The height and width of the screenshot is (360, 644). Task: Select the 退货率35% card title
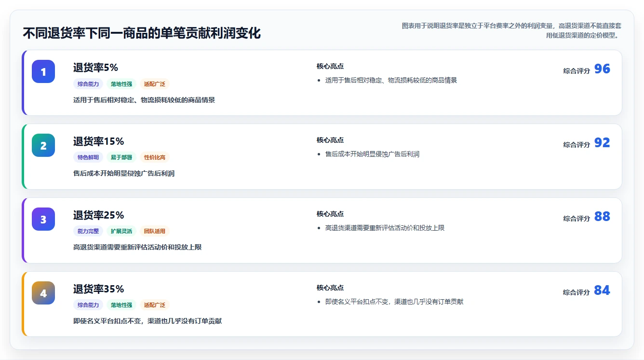click(98, 289)
